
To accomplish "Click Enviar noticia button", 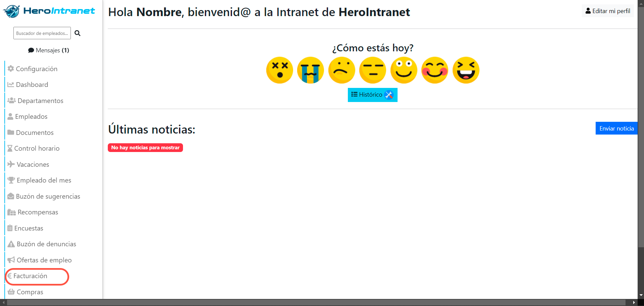I will [x=616, y=128].
